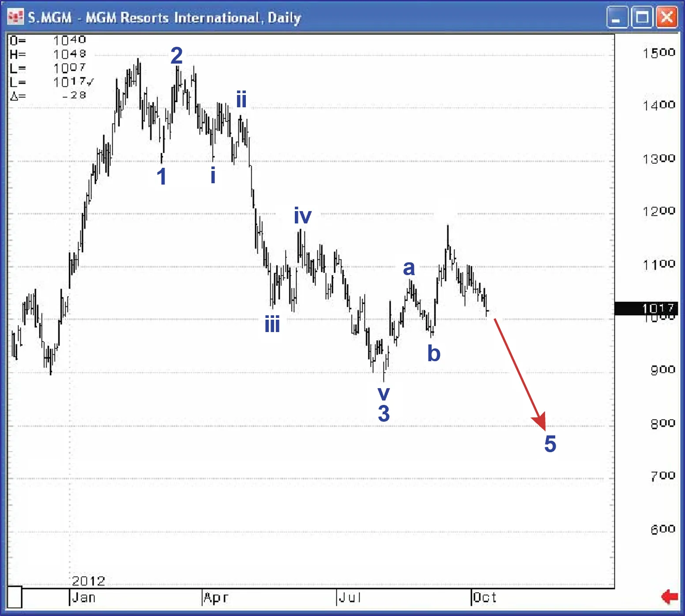The image size is (685, 616).
Task: Click the 1200 price axis label
Action: pos(659,211)
